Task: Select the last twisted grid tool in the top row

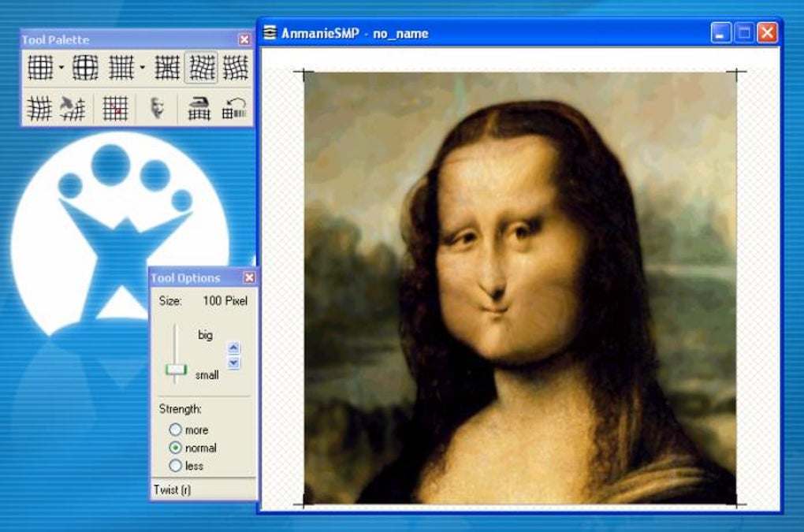Action: coord(236,67)
